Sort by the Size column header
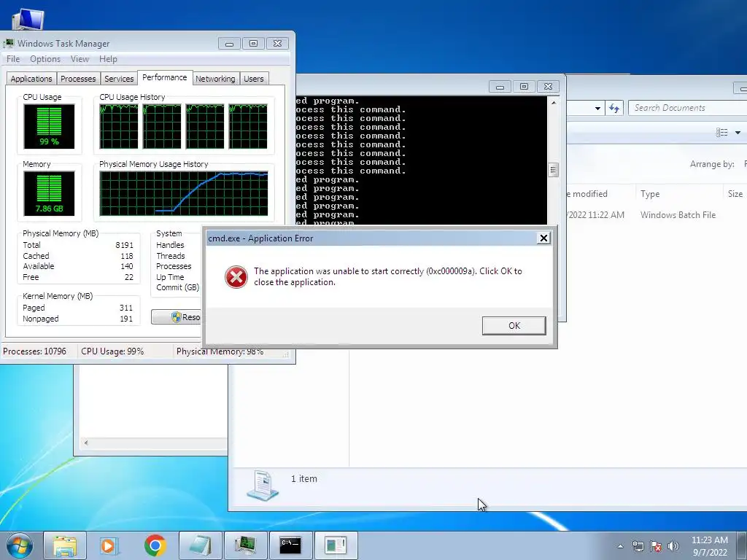The width and height of the screenshot is (747, 560). (735, 194)
